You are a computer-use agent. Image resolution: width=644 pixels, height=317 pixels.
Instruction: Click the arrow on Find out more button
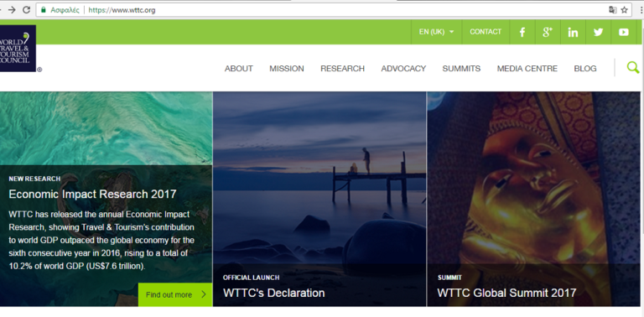[204, 294]
